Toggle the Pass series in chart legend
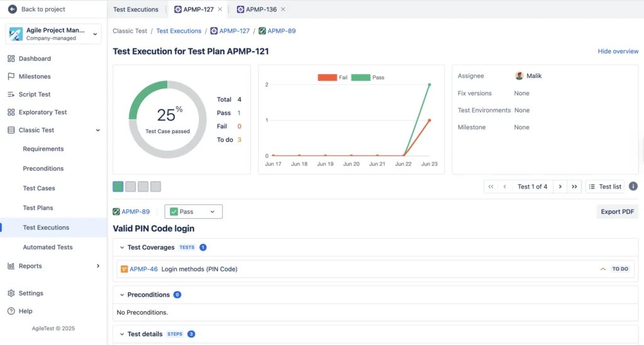This screenshot has width=644, height=345. (x=367, y=77)
